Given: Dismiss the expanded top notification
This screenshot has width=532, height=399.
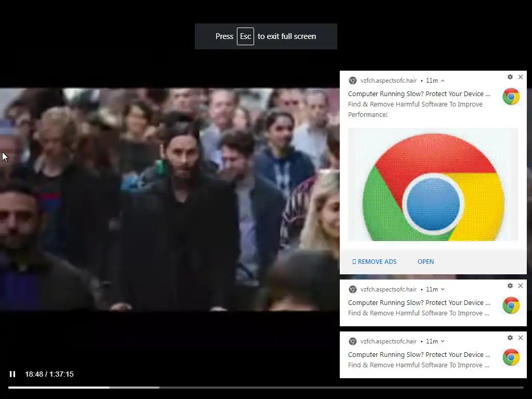Looking at the screenshot, I should click(x=521, y=77).
